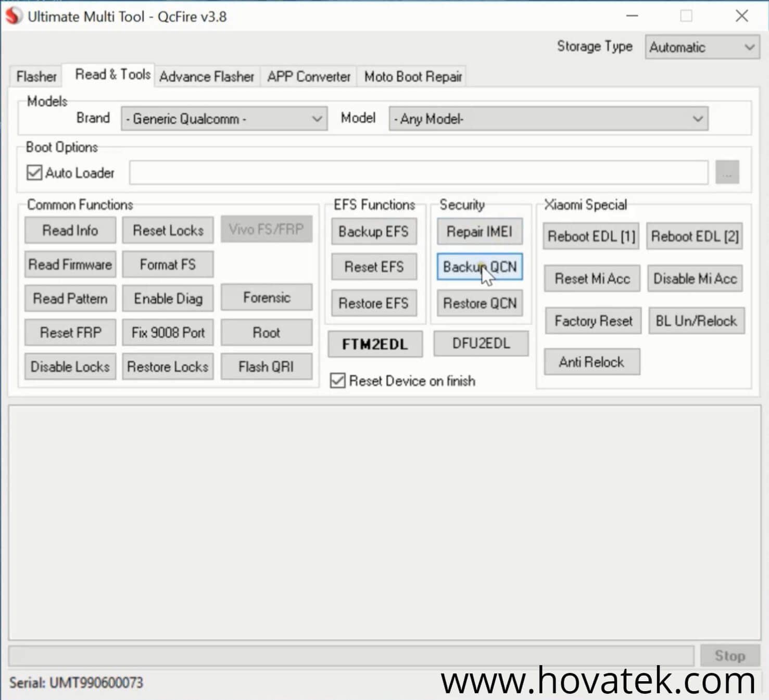Click the Restore EFS button

[374, 303]
